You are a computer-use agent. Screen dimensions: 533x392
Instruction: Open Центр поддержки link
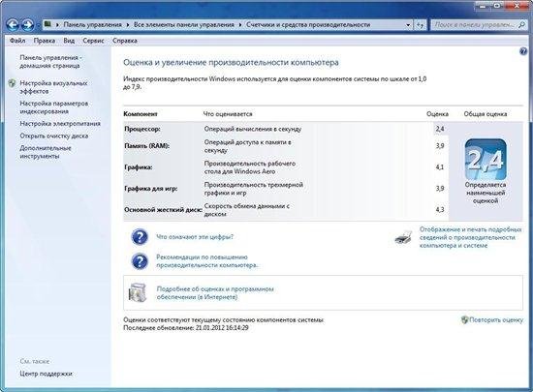point(46,374)
